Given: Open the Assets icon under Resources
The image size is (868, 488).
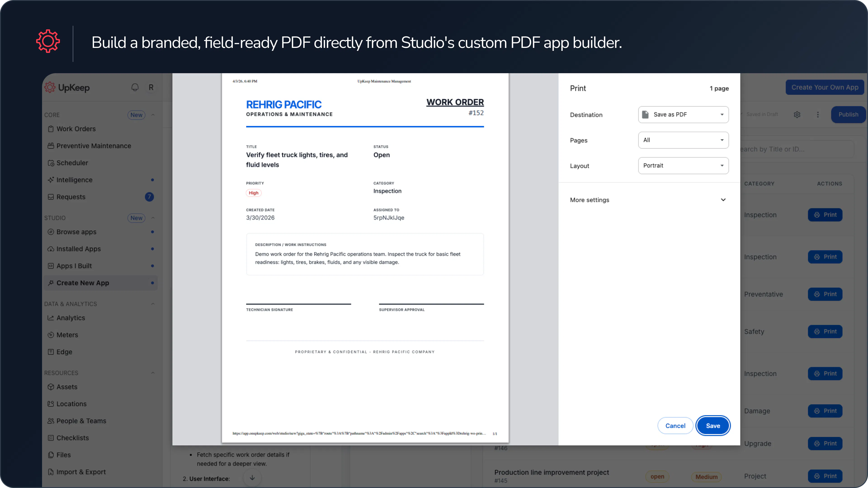Looking at the screenshot, I should pos(51,387).
